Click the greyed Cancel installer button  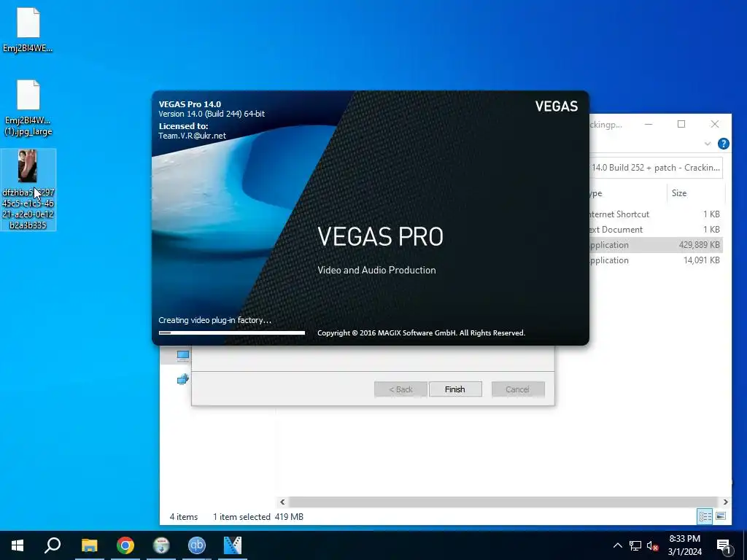tap(518, 389)
